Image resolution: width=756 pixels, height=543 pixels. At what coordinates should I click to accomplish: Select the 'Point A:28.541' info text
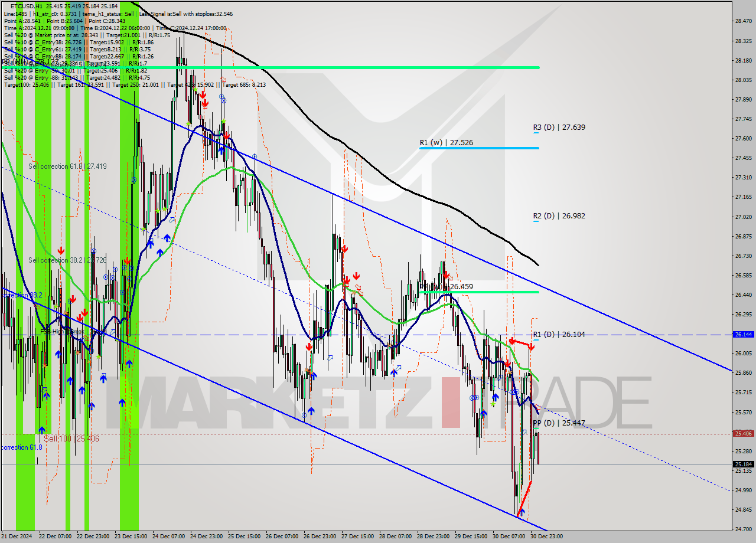(x=23, y=21)
